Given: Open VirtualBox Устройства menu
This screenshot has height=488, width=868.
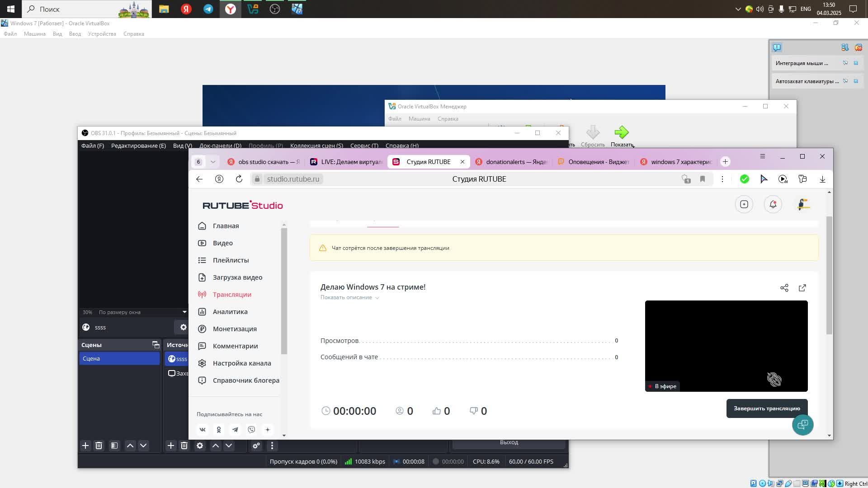Looking at the screenshot, I should (102, 34).
